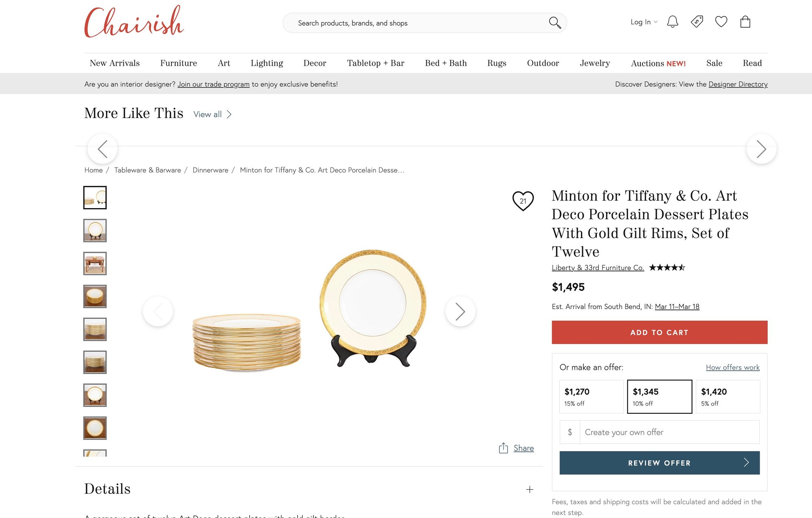Open the Log In dropdown
Viewport: 812px width, 518px height.
click(x=644, y=22)
